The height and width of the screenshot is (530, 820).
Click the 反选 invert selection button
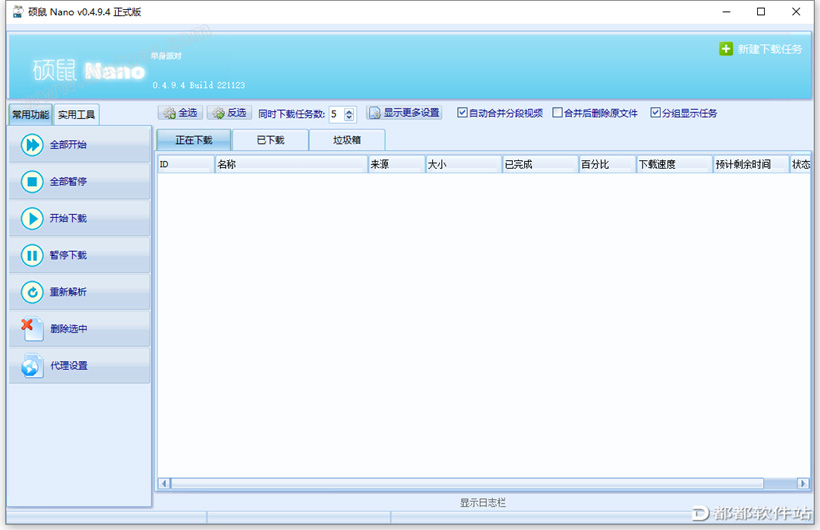click(229, 112)
